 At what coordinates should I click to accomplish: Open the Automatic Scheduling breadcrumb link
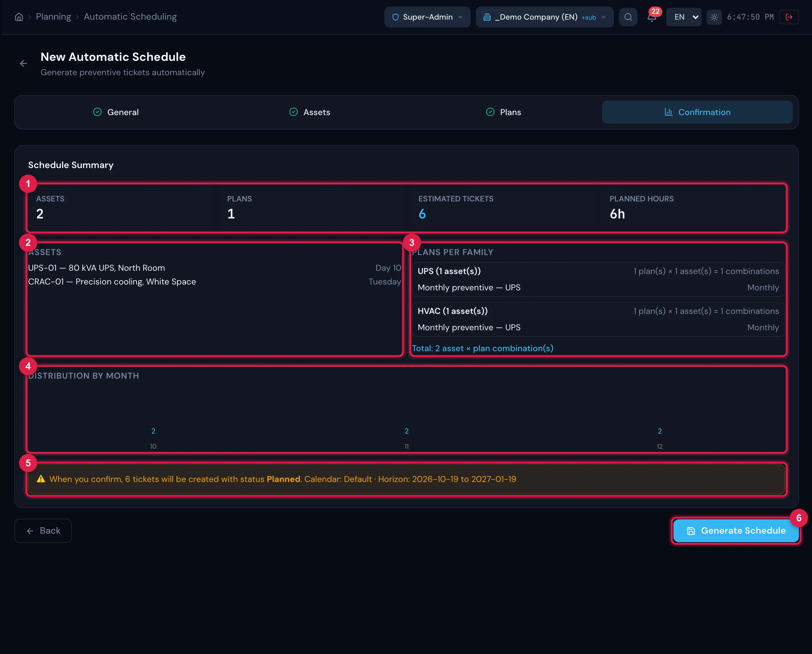[x=130, y=17]
